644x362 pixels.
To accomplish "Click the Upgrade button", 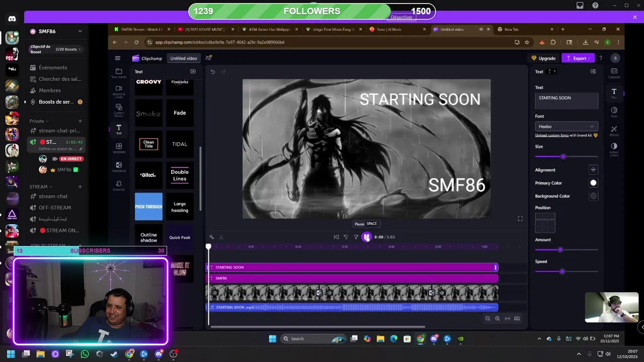I will pyautogui.click(x=543, y=58).
